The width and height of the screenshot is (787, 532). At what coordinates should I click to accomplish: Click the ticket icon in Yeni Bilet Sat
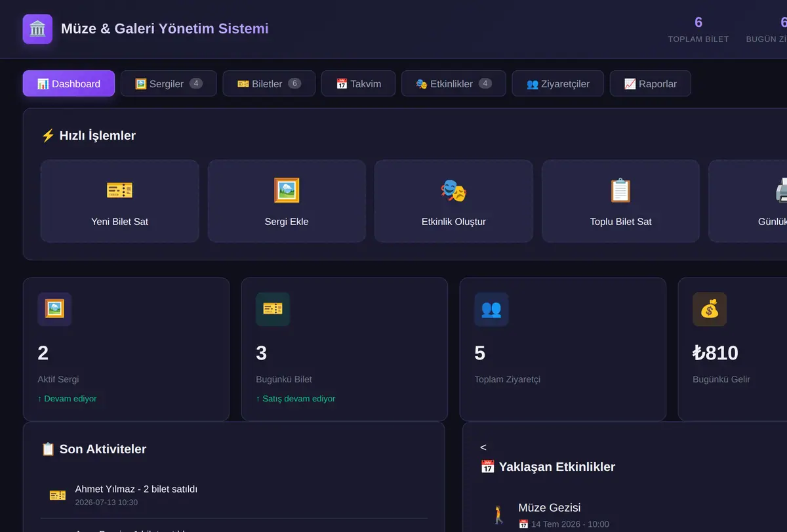pyautogui.click(x=119, y=190)
